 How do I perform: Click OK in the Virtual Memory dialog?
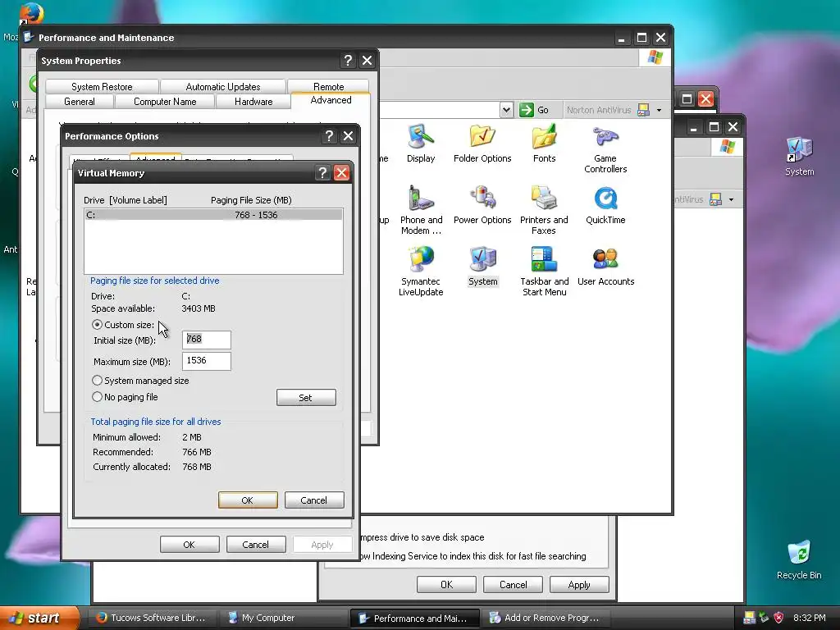click(248, 500)
